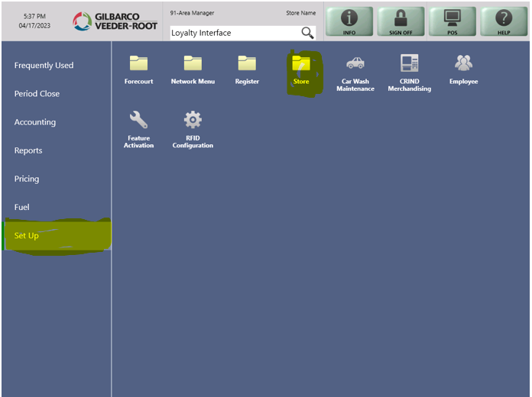The height and width of the screenshot is (397, 532).
Task: Open the Register folder icon
Action: pyautogui.click(x=247, y=64)
